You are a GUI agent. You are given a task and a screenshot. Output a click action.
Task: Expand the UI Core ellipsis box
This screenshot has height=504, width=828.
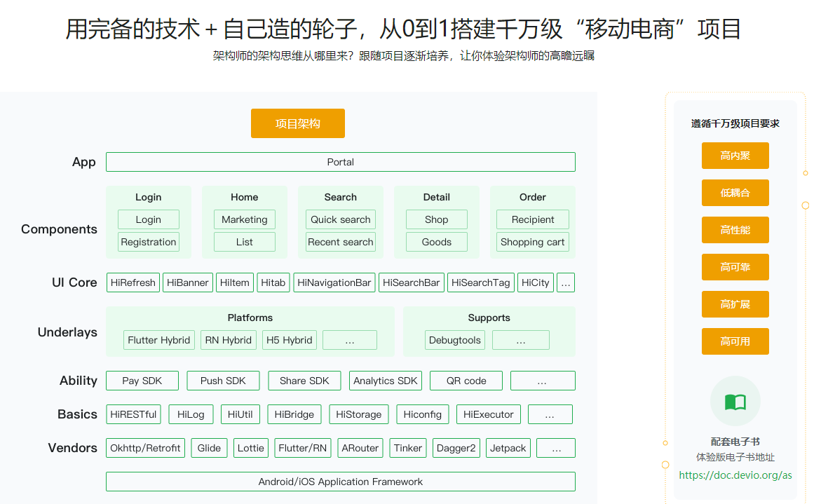click(x=565, y=282)
